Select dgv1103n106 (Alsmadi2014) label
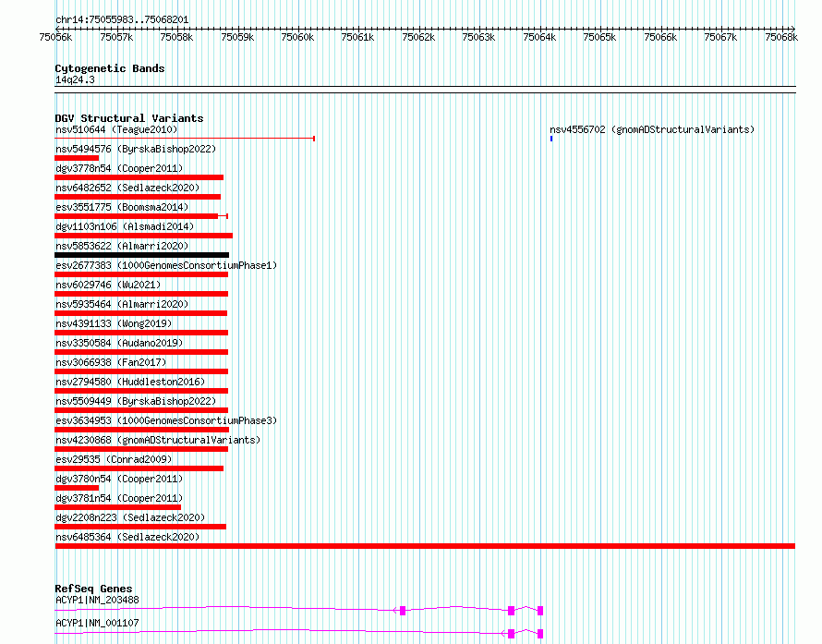Screen dimensions: 822x644 coord(125,226)
